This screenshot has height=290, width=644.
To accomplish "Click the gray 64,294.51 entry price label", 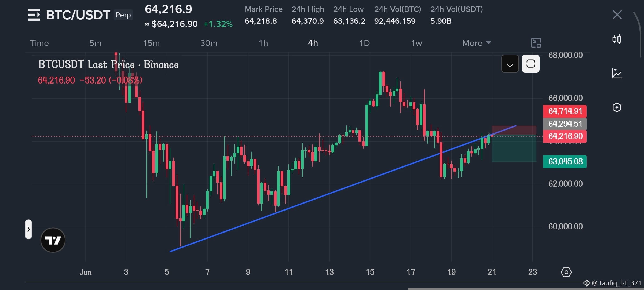I will pos(565,124).
